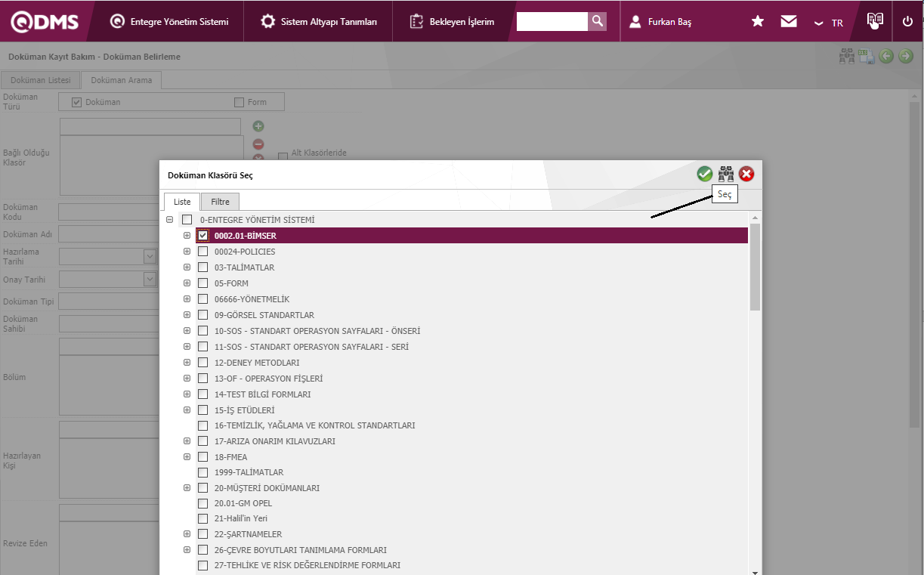
Task: Open the Sistem Altyapı Tanımları menu
Action: point(319,22)
